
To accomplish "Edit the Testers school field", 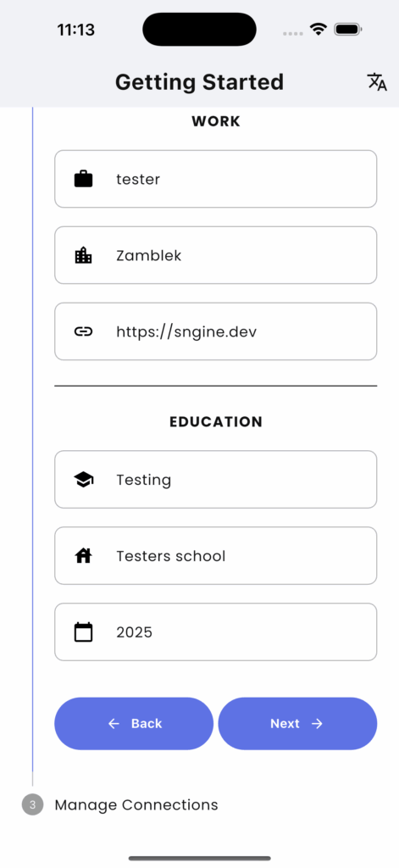I will click(216, 556).
